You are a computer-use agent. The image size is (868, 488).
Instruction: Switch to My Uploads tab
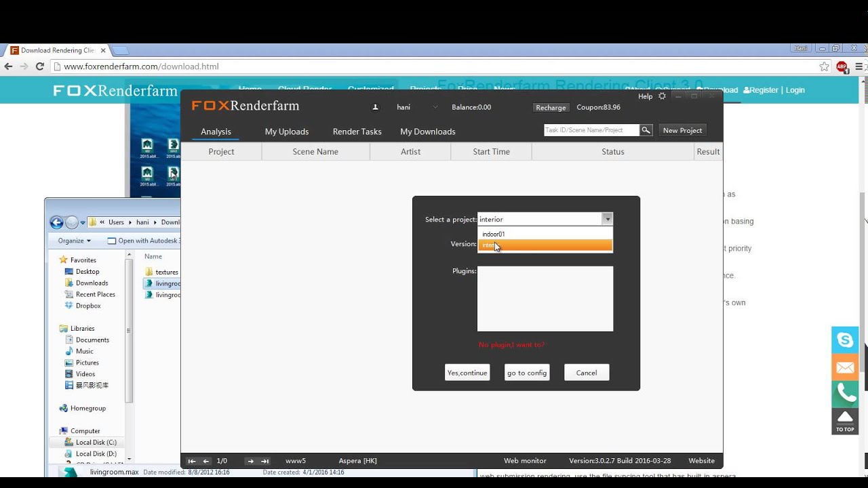[x=287, y=131]
